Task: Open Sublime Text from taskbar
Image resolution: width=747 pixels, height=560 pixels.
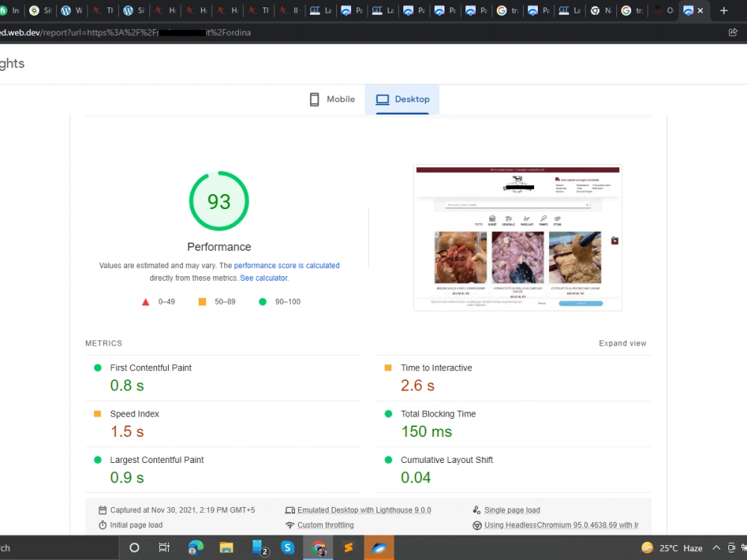Action: 349,547
